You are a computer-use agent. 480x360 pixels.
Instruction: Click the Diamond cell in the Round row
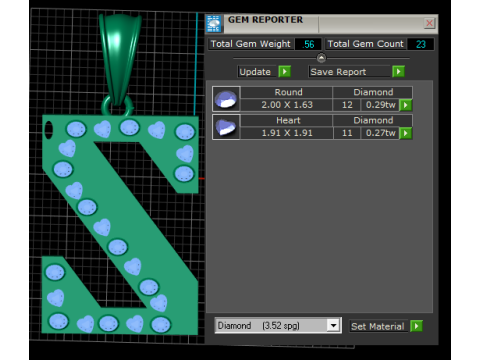click(x=373, y=92)
